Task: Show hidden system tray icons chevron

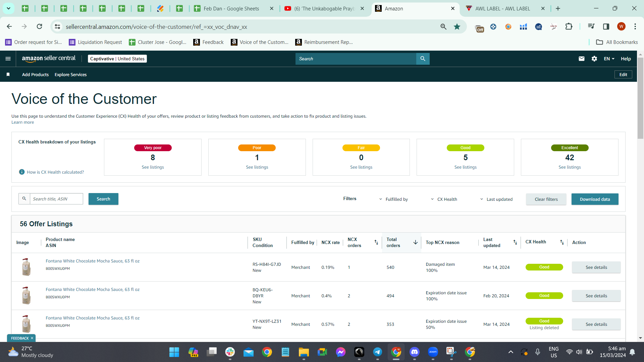Action: (511, 352)
